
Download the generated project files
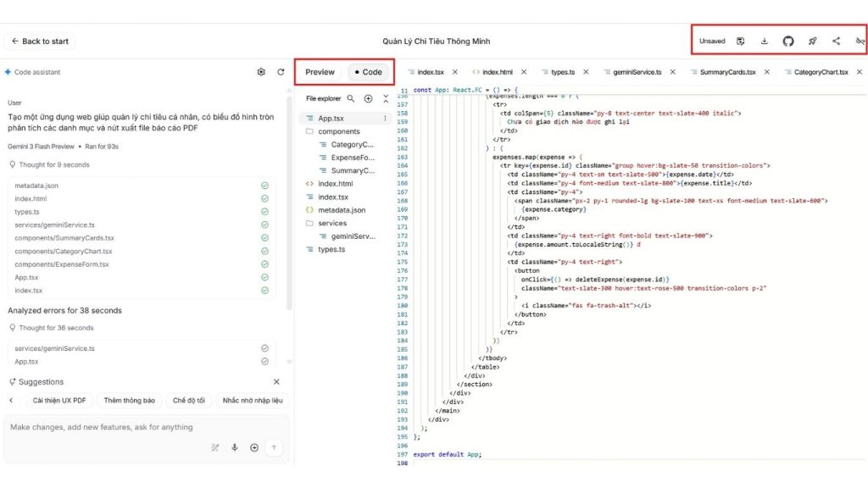765,41
